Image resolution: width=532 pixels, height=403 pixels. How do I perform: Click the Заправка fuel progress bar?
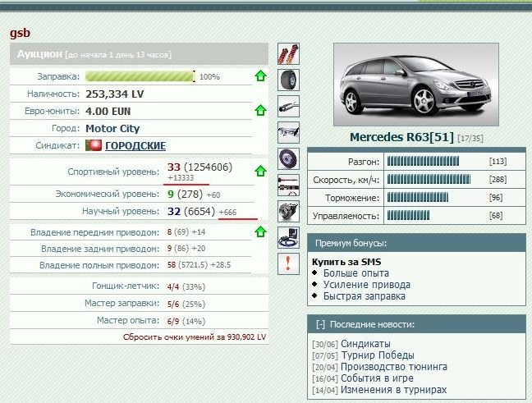click(140, 76)
